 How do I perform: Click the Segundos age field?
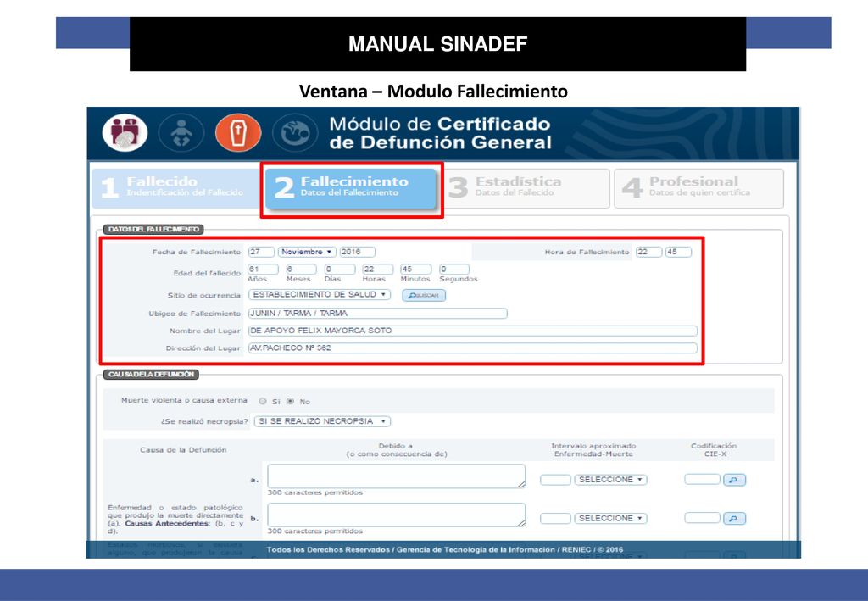454,269
